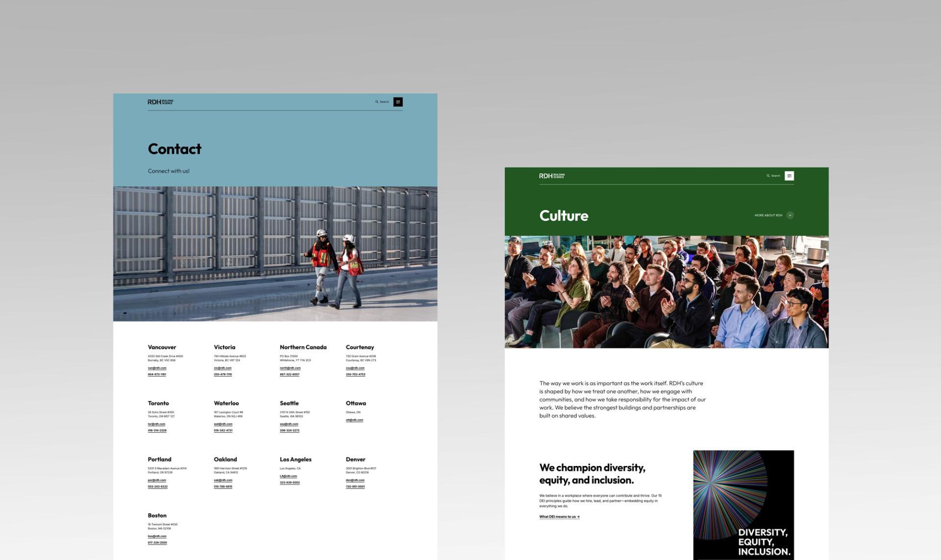Email the Toronto office at tor@rdh.com
Screen dimensions: 941x560
(x=156, y=424)
